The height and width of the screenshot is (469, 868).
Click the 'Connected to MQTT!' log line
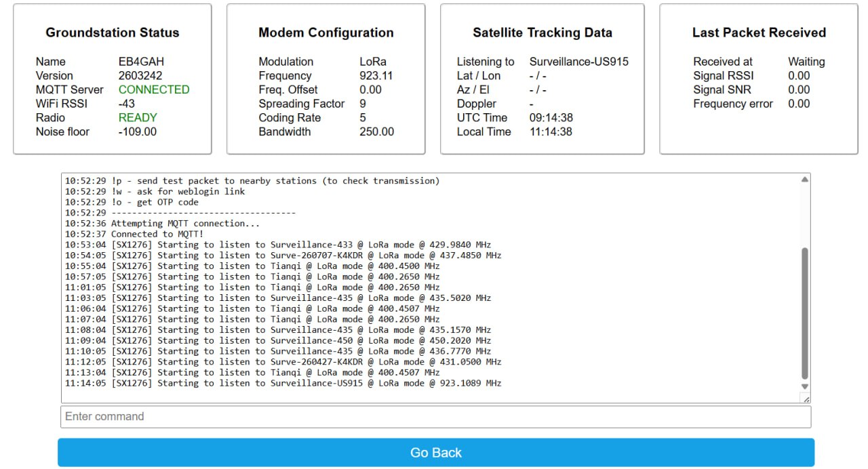coord(134,234)
